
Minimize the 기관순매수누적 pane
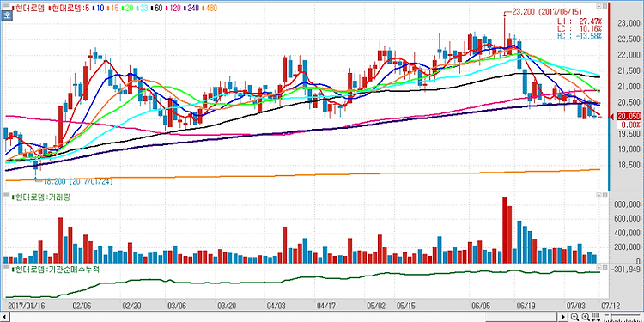point(598,266)
